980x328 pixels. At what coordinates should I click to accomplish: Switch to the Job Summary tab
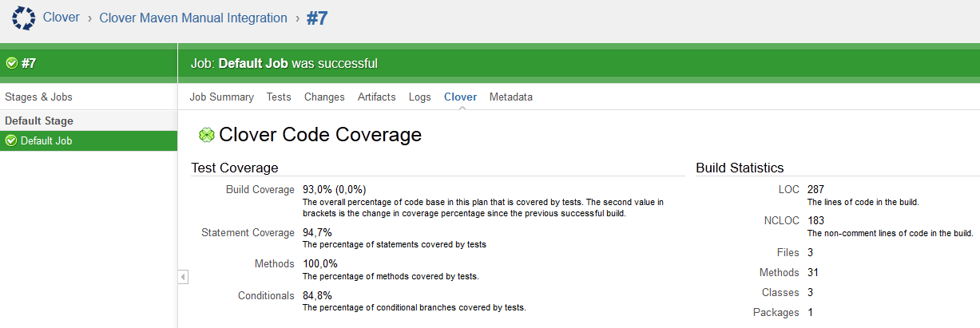coord(222,97)
